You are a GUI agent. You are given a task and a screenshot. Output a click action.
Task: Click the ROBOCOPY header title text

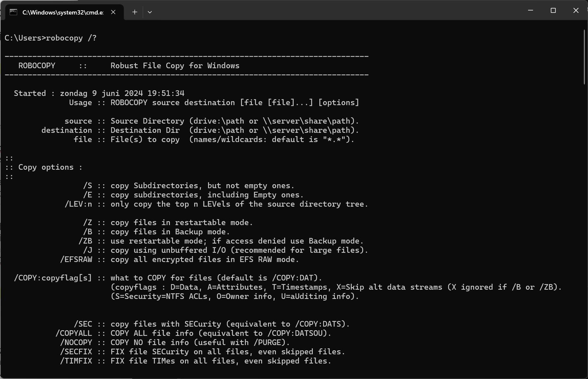click(x=37, y=66)
